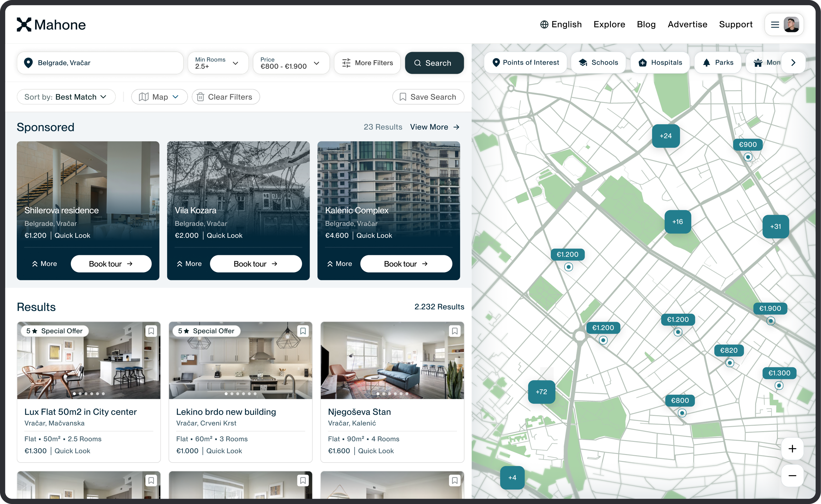The image size is (821, 504).
Task: Expand More on Kalenic Complex card
Action: tap(340, 264)
